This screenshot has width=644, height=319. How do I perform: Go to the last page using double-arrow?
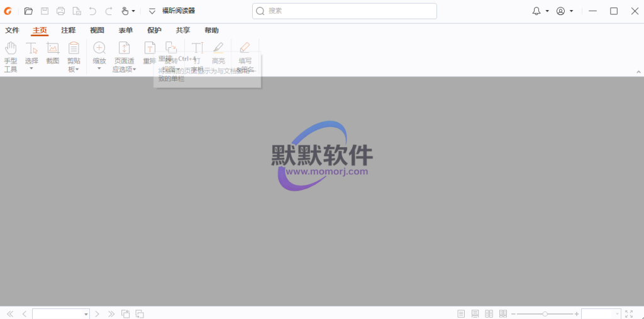111,313
